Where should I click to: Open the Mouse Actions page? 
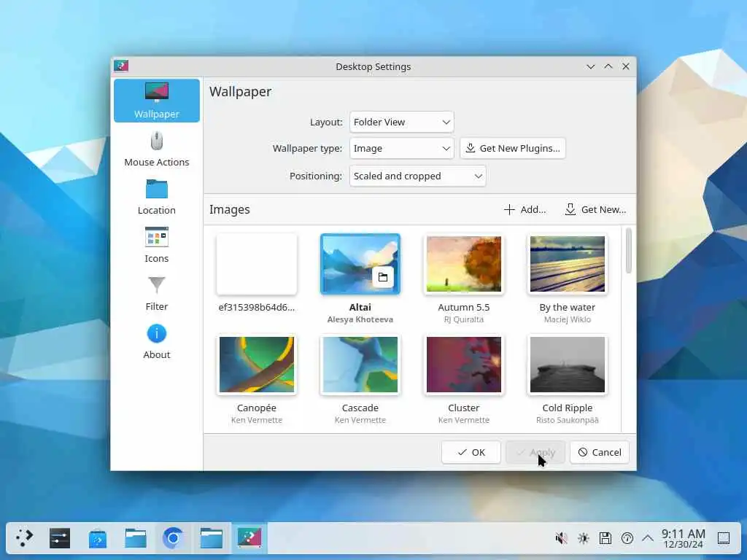[156, 149]
